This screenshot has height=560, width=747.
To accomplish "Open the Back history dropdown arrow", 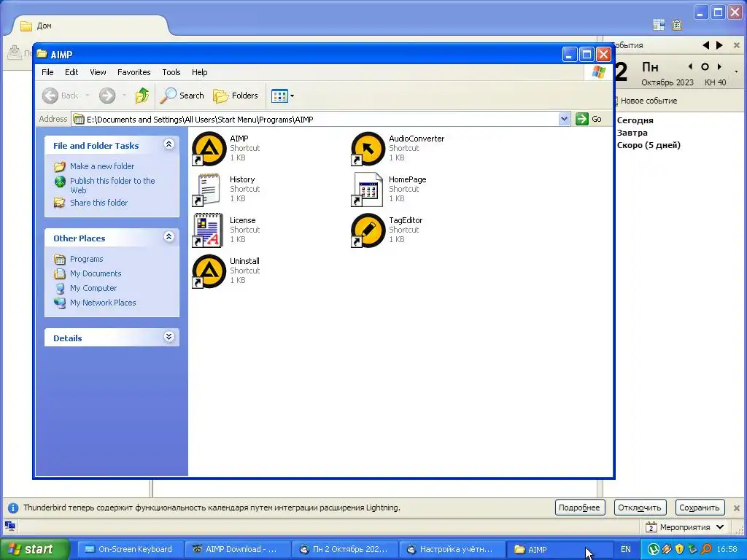I will click(x=88, y=96).
